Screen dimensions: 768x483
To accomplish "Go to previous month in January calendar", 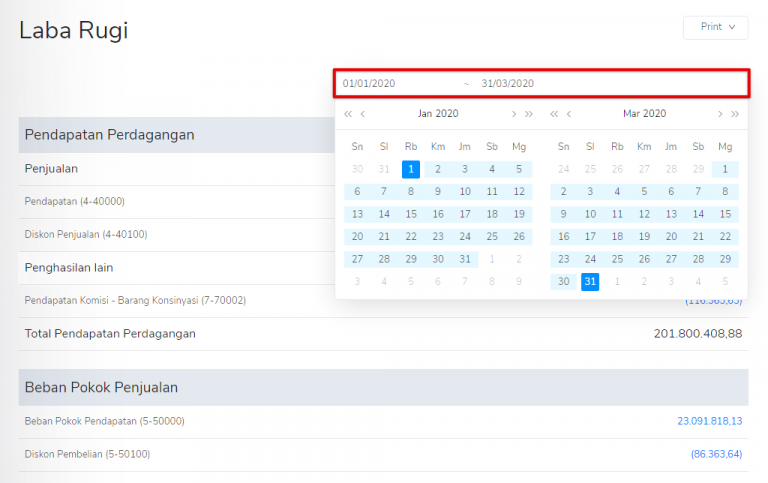I will pos(363,114).
